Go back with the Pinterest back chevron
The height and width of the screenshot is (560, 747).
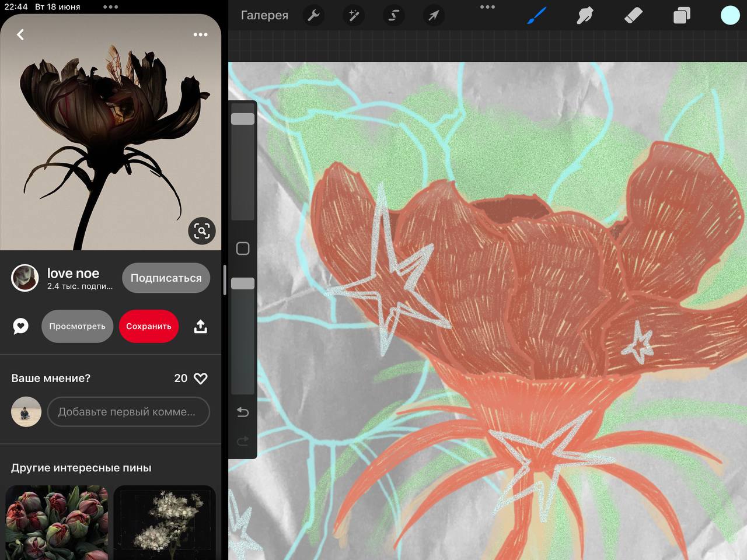pyautogui.click(x=20, y=34)
